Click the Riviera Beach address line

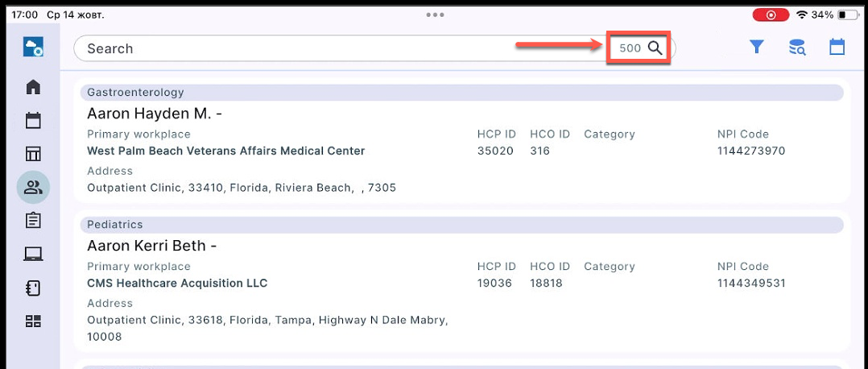click(x=242, y=188)
